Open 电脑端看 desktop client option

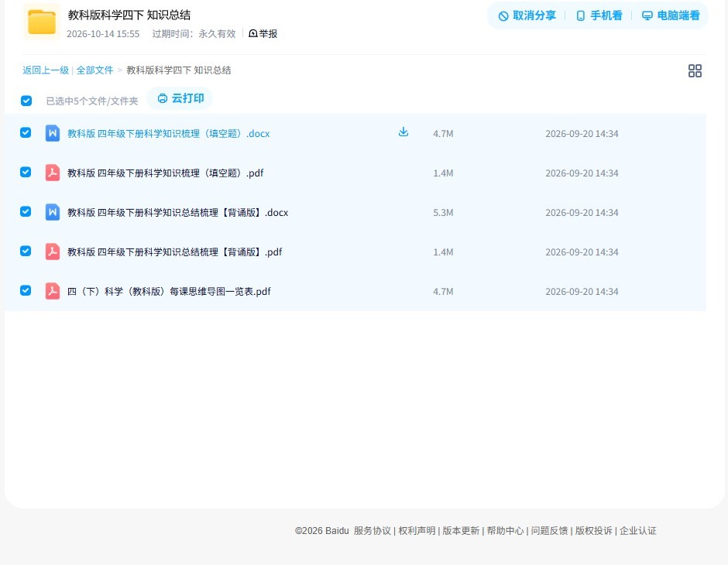671,15
